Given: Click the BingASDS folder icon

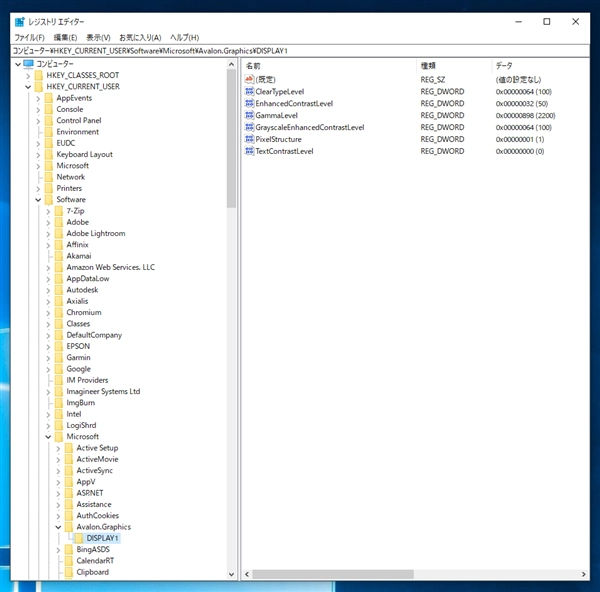Looking at the screenshot, I should coord(68,550).
